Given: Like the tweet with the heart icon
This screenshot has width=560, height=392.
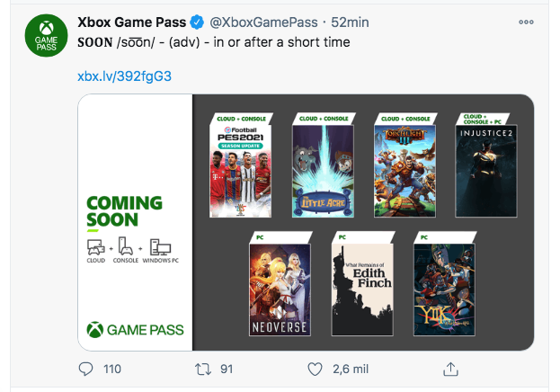Looking at the screenshot, I should [315, 369].
